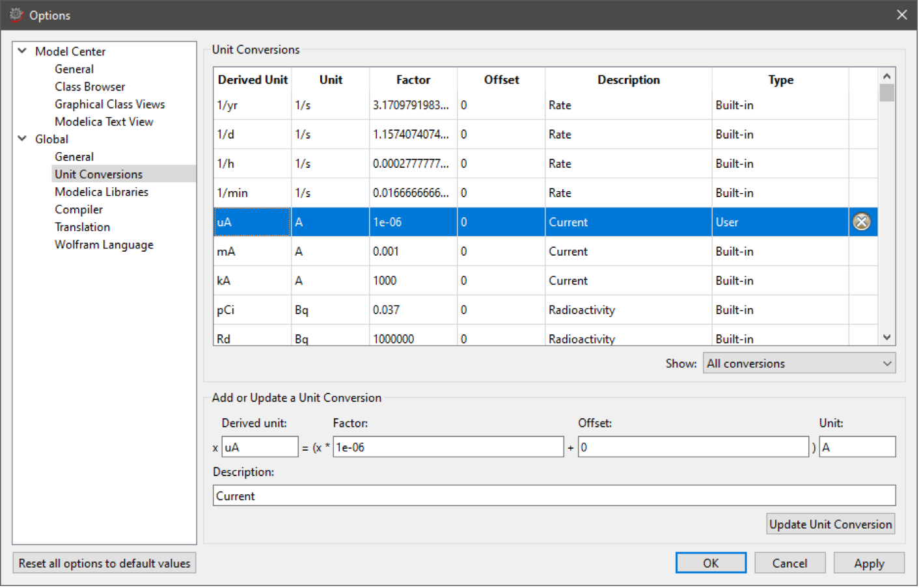
Task: Delete the uA user conversion row
Action: 862,222
